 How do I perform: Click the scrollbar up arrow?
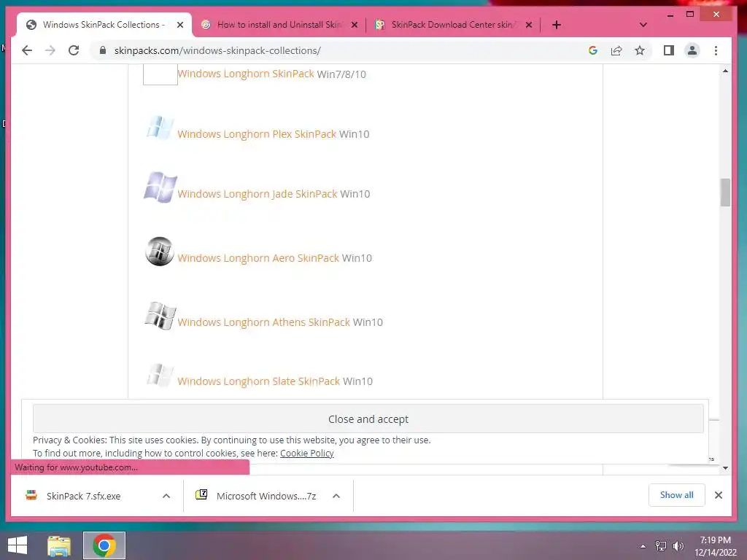(x=725, y=71)
